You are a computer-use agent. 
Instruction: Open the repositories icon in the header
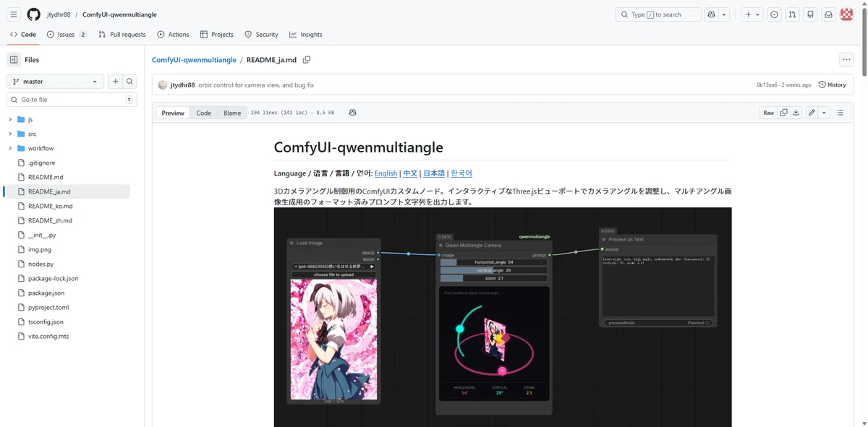[x=810, y=14]
